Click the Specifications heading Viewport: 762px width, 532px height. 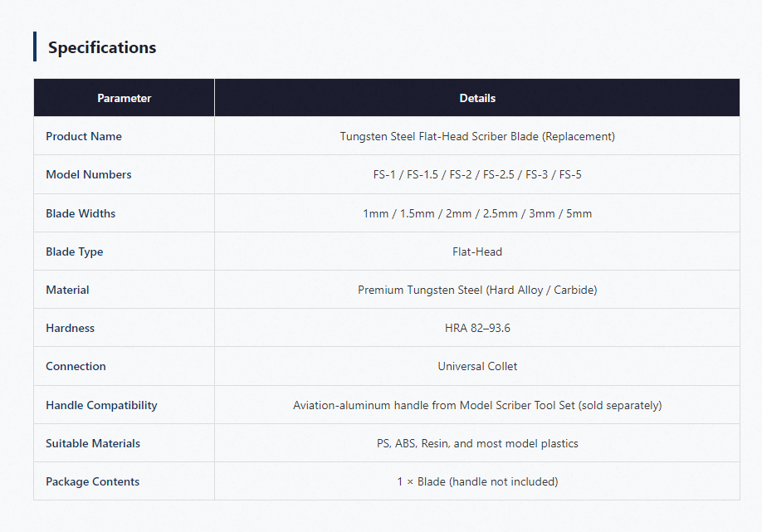(102, 47)
